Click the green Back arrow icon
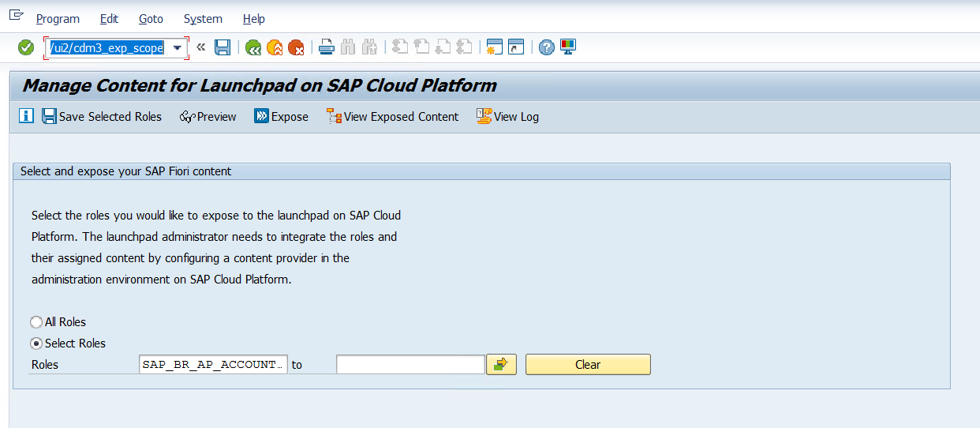980x428 pixels. click(253, 48)
